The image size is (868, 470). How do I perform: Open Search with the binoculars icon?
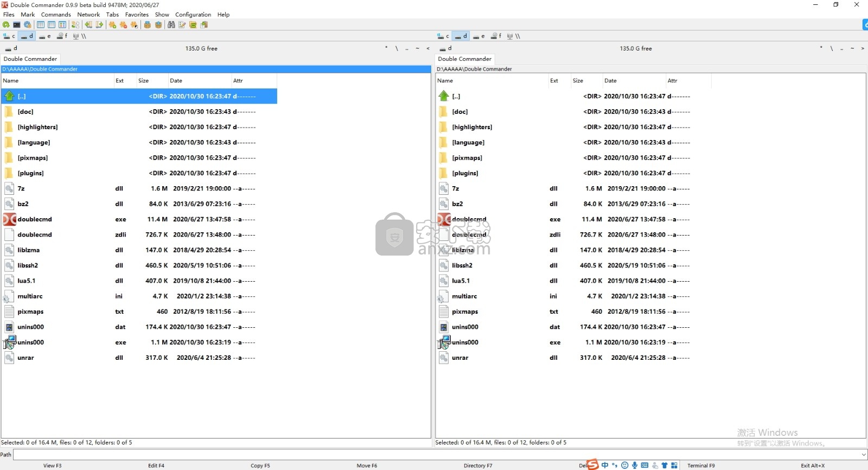point(171,25)
